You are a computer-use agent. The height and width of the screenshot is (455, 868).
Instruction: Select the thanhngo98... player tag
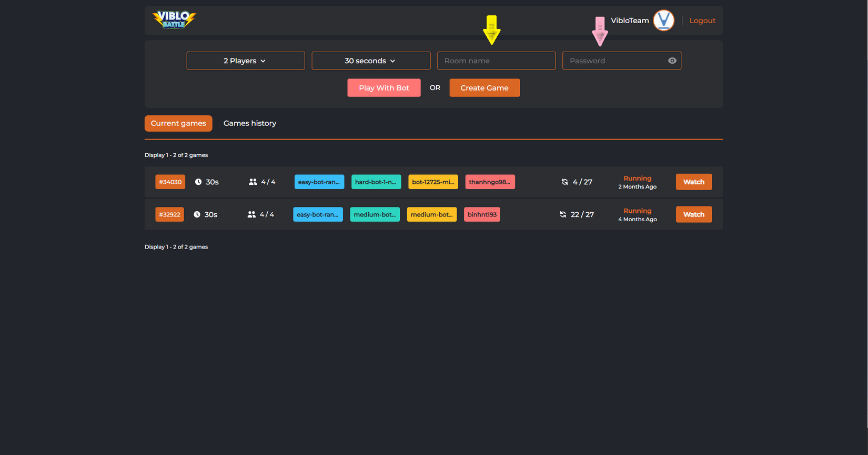[490, 182]
